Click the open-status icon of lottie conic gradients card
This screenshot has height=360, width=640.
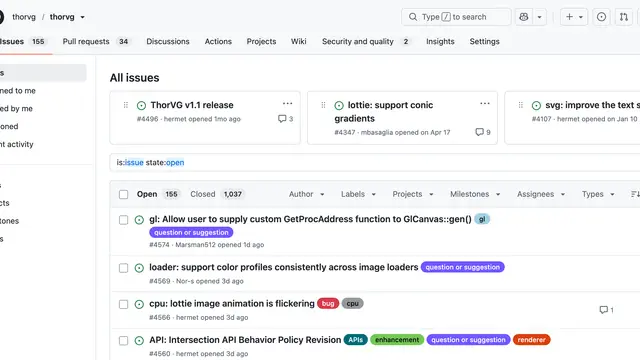click(x=339, y=105)
